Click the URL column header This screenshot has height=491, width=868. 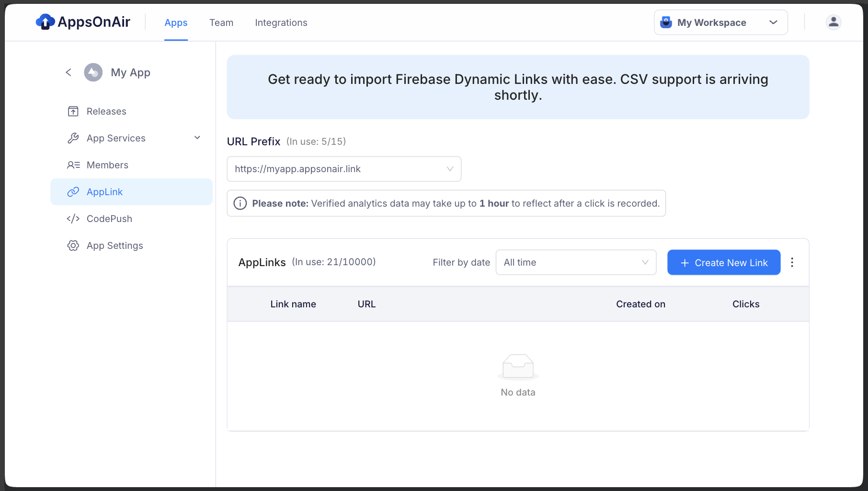click(366, 304)
